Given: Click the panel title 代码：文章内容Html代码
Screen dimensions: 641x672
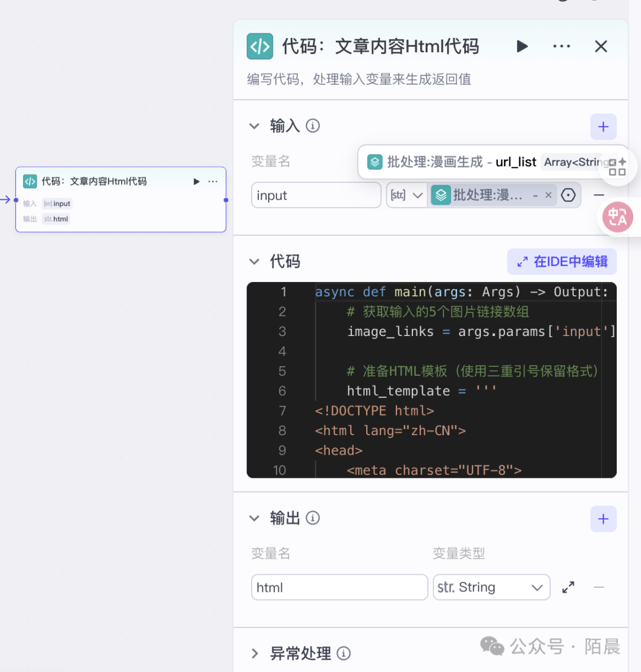Looking at the screenshot, I should tap(380, 46).
